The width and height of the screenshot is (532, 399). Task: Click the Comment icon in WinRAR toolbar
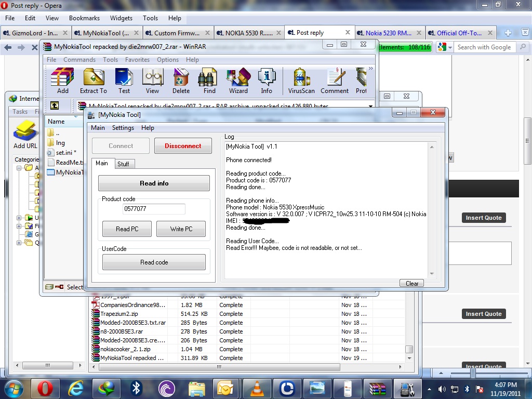pos(335,81)
